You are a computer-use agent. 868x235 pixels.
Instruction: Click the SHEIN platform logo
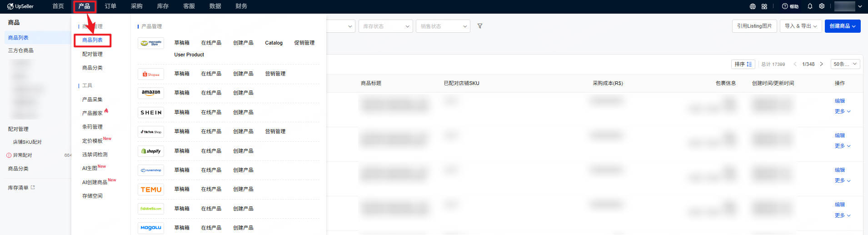(151, 112)
